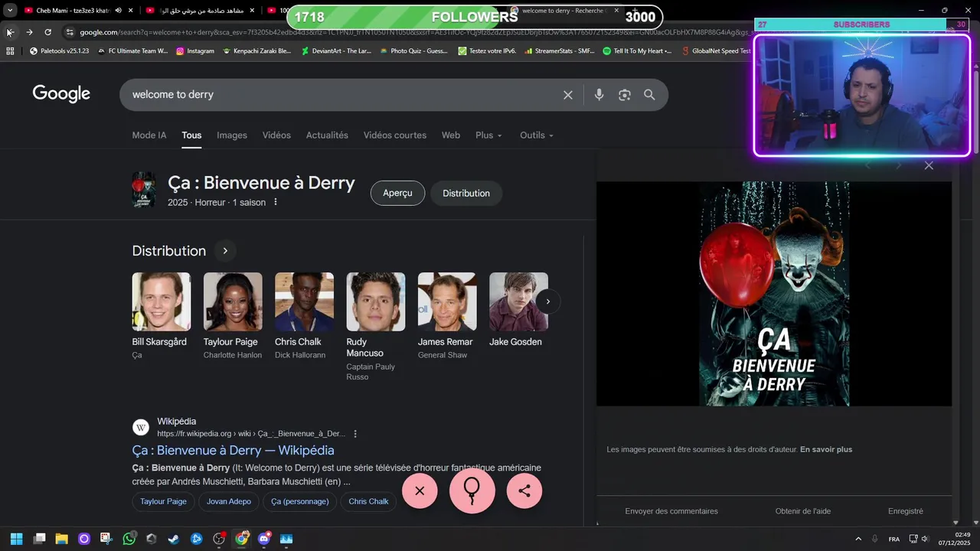
Task: Click the pink close X floating button
Action: pos(420,491)
